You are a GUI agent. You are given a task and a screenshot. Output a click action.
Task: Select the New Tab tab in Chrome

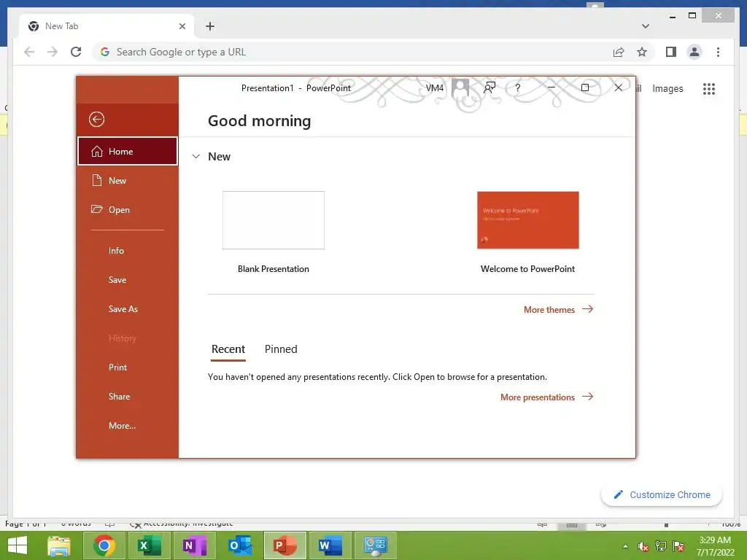click(107, 26)
